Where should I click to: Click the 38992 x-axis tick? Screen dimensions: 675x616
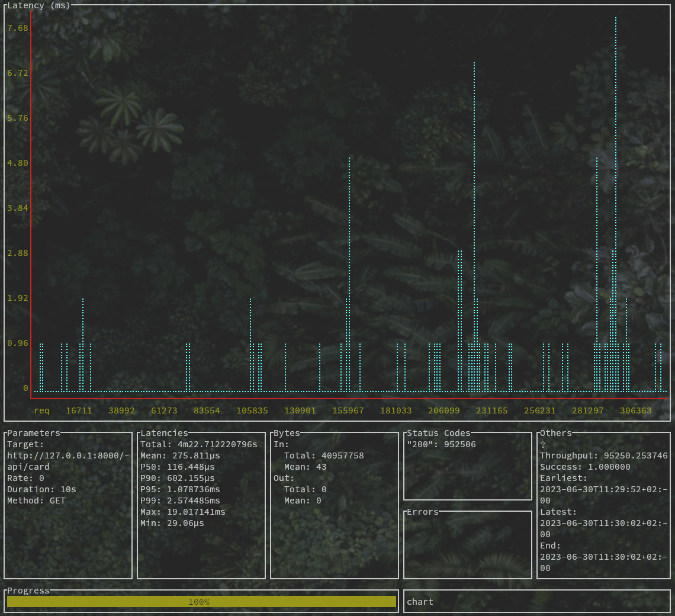121,410
